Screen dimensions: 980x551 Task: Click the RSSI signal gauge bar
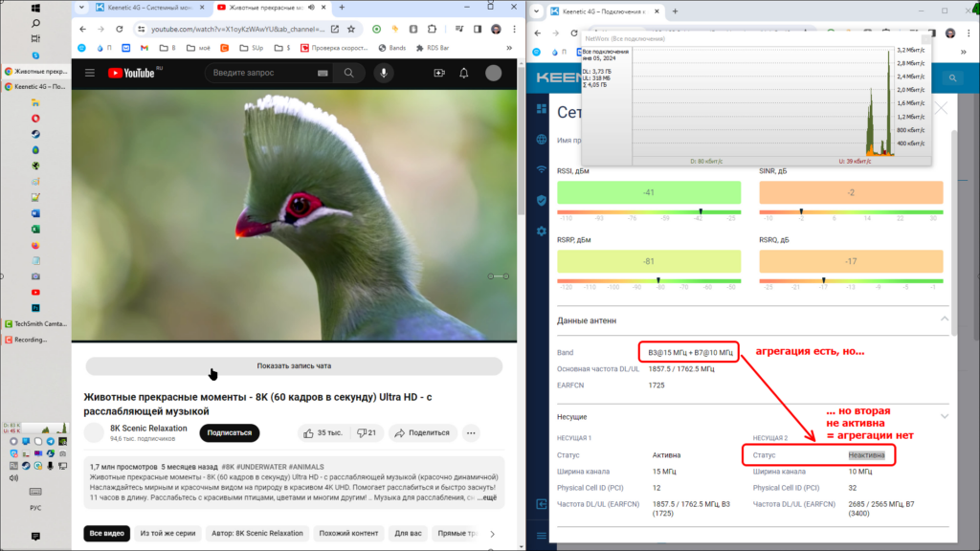[x=649, y=192]
